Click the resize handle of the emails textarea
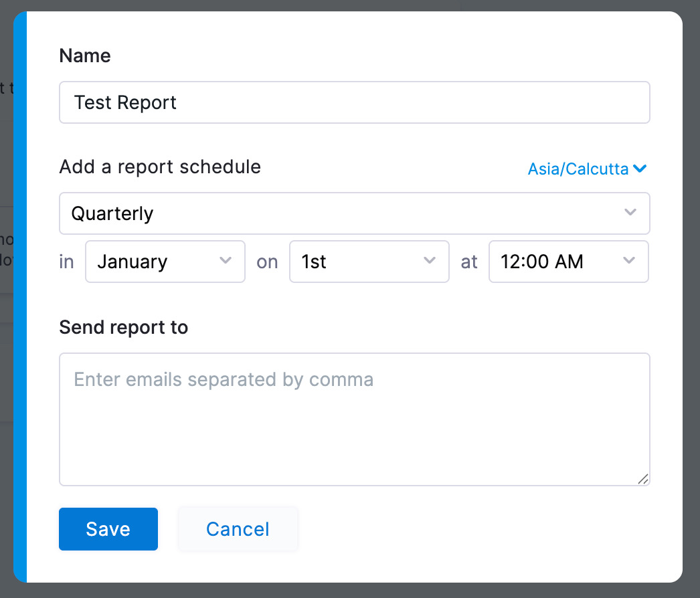 (643, 479)
